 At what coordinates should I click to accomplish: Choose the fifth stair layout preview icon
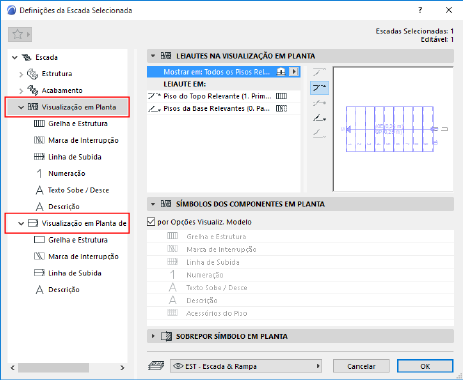click(x=319, y=134)
